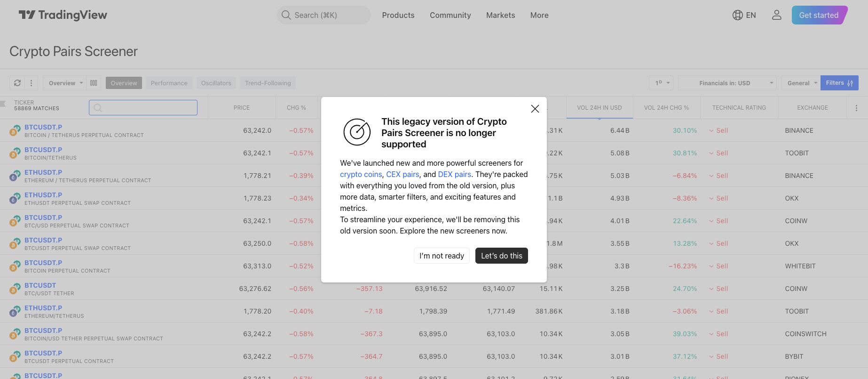Click the TradingView logo

coord(63,15)
